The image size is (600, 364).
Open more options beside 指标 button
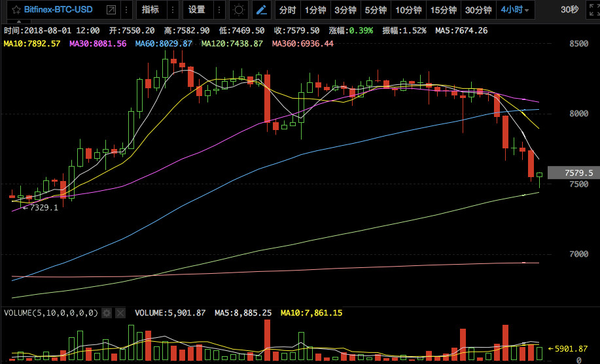pos(173,10)
